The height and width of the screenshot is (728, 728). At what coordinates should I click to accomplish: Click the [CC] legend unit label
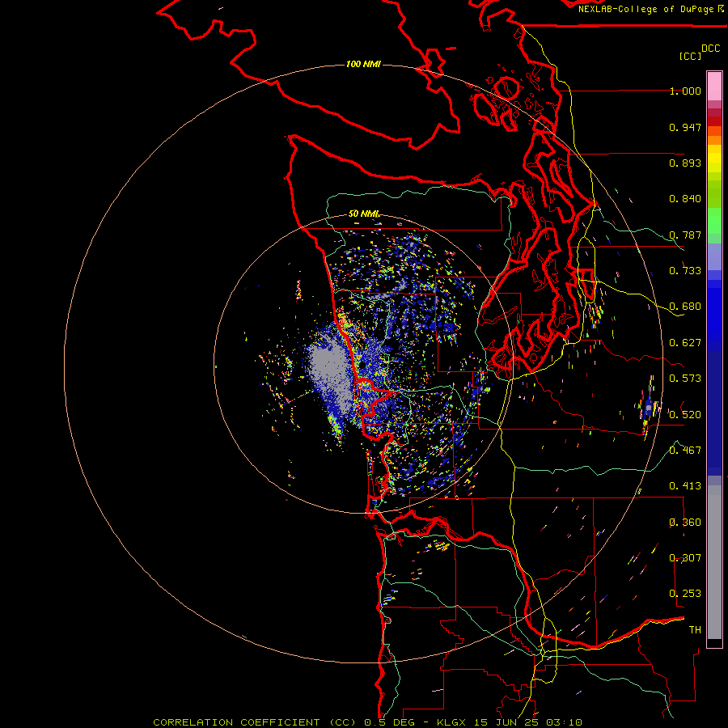(x=691, y=56)
